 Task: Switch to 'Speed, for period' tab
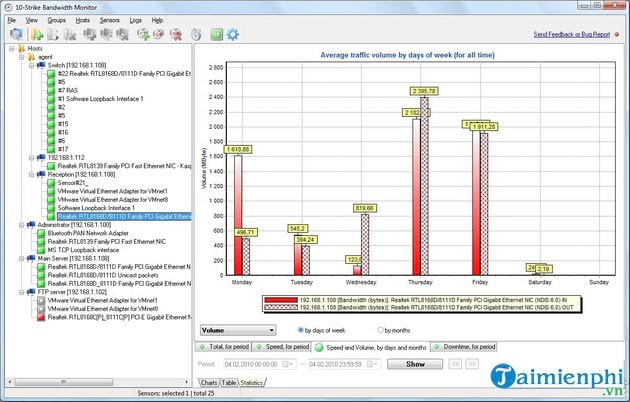pyautogui.click(x=283, y=347)
